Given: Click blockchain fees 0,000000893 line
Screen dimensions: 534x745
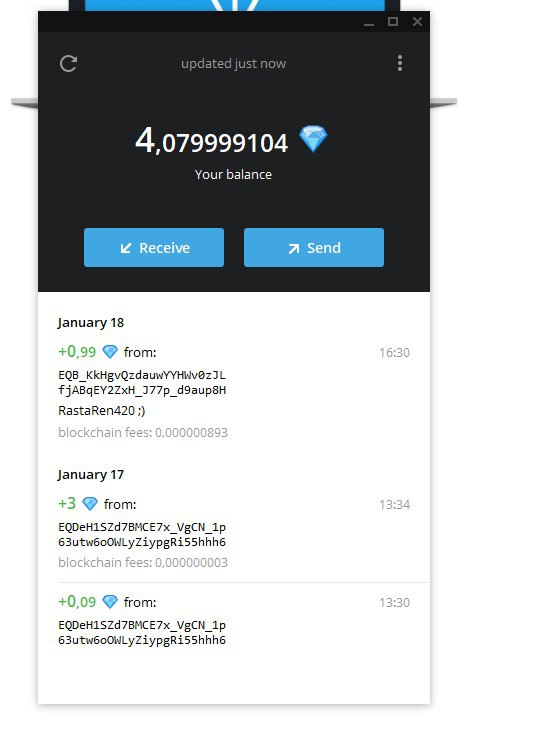Looking at the screenshot, I should click(143, 432).
